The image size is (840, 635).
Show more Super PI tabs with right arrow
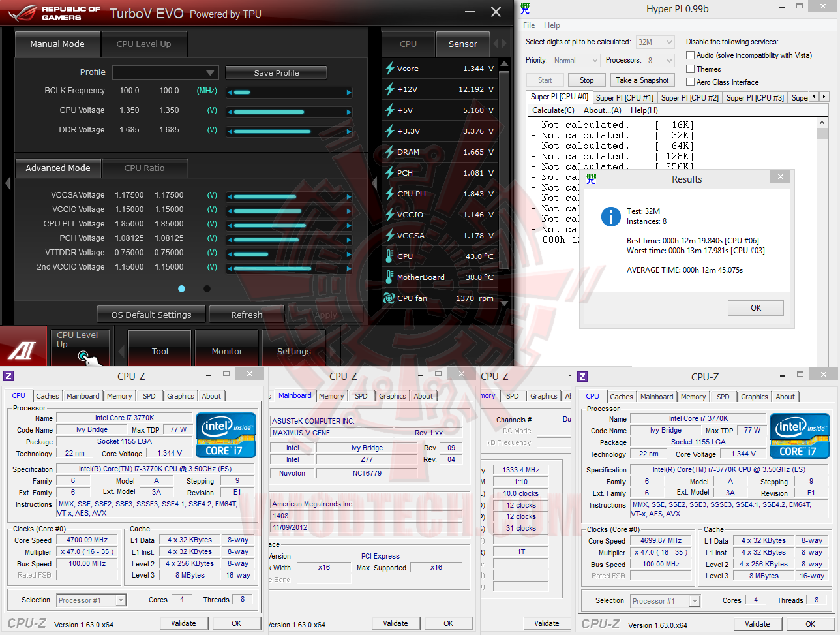(x=824, y=97)
